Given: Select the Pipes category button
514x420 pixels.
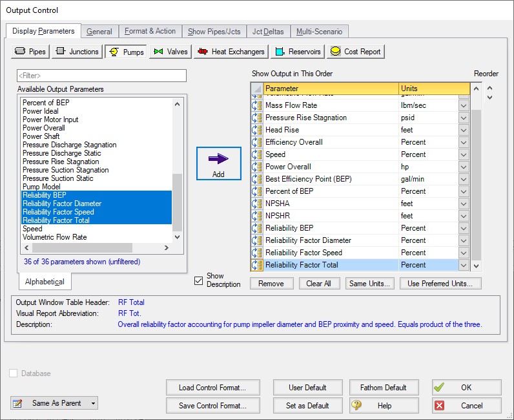Looking at the screenshot, I should (30, 52).
